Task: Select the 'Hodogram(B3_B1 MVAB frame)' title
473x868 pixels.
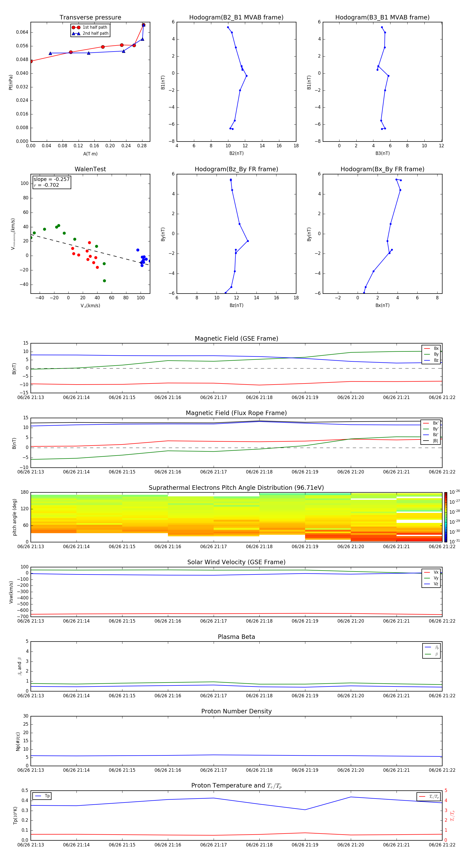Action: pyautogui.click(x=382, y=18)
